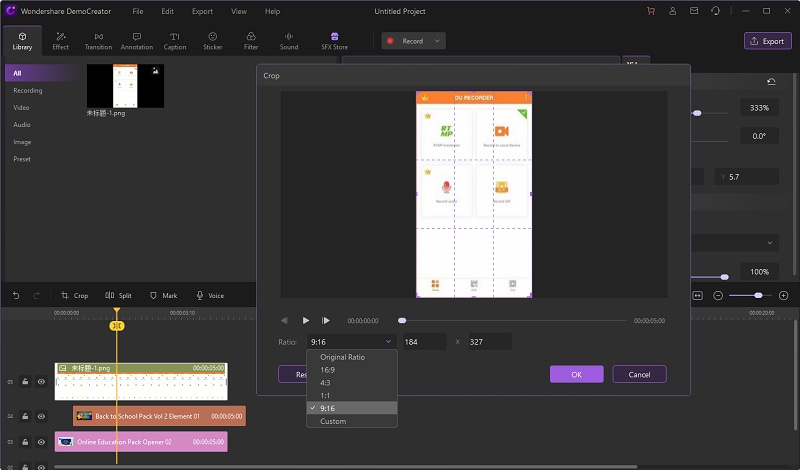This screenshot has height=470, width=800.
Task: Toggle lock on Online Education Pack track
Action: [x=25, y=442]
